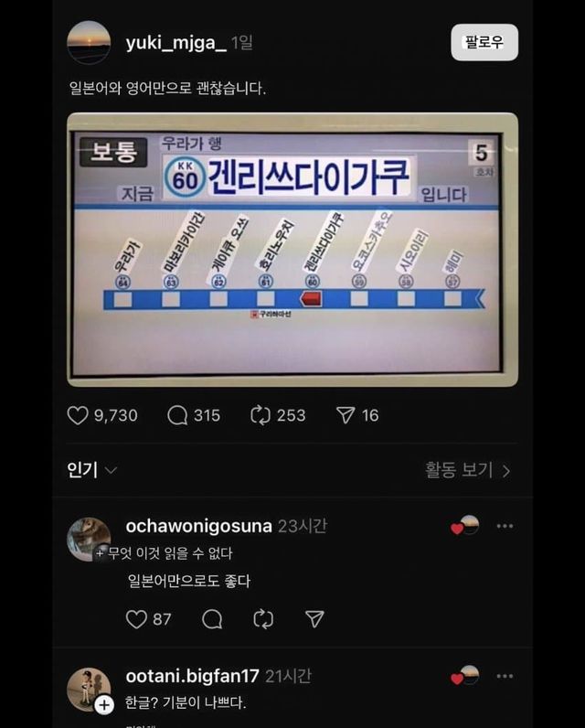Image resolution: width=585 pixels, height=728 pixels.
Task: Like the yuki_mjga_ post with 9,730 likes
Action: tap(78, 415)
